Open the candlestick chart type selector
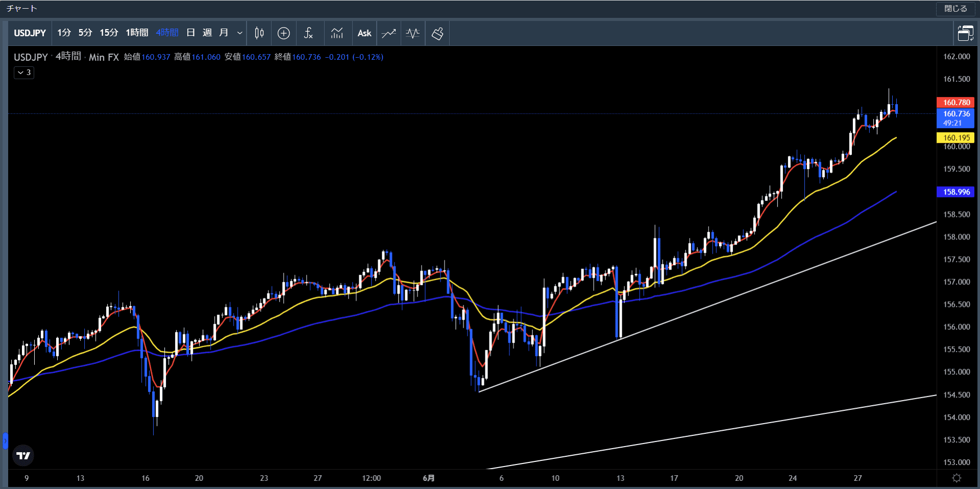This screenshot has height=489, width=980. click(259, 33)
